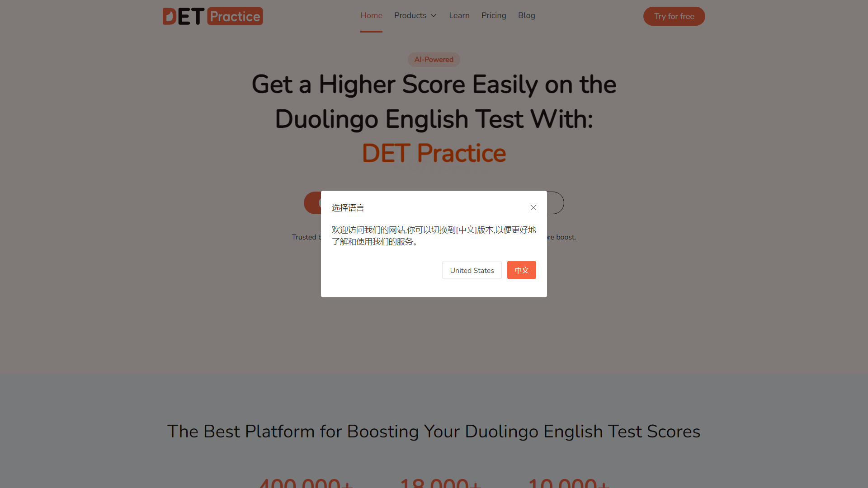Viewport: 868px width, 488px height.
Task: Click the AI-Powered badge icon
Action: click(x=434, y=59)
